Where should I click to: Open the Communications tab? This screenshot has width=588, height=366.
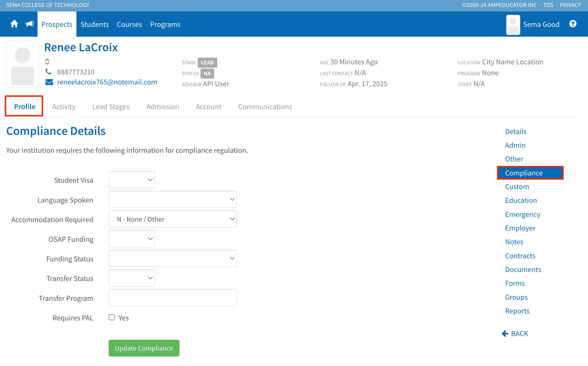click(265, 107)
